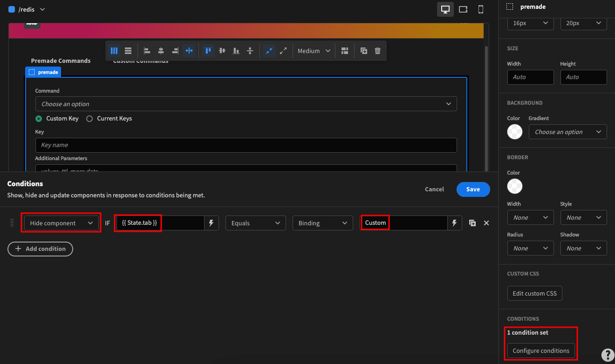This screenshot has height=364, width=615.
Task: Align container content to the top
Action: (x=208, y=51)
